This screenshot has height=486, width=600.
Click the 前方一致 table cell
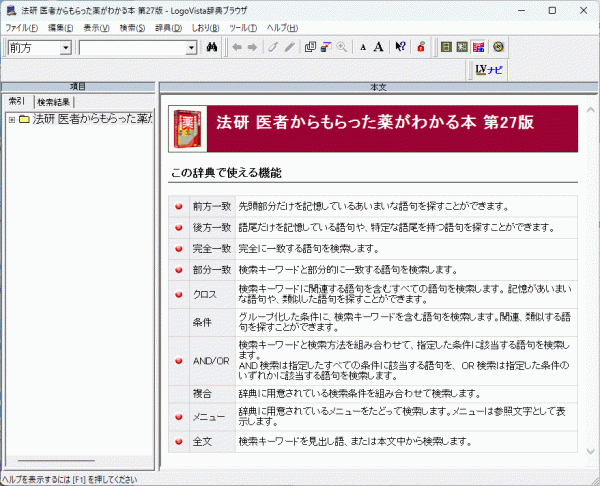212,207
